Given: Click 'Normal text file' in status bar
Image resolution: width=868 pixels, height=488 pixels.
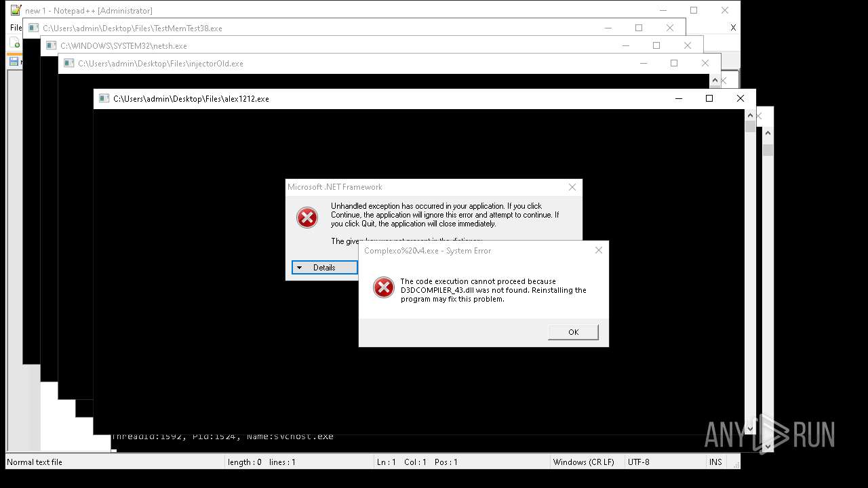Looking at the screenshot, I should pos(35,462).
